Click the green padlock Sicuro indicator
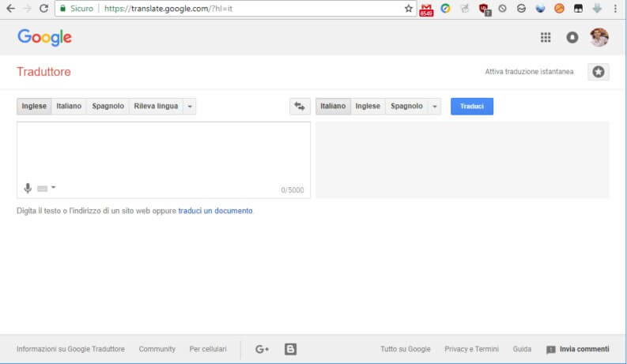 coord(76,9)
